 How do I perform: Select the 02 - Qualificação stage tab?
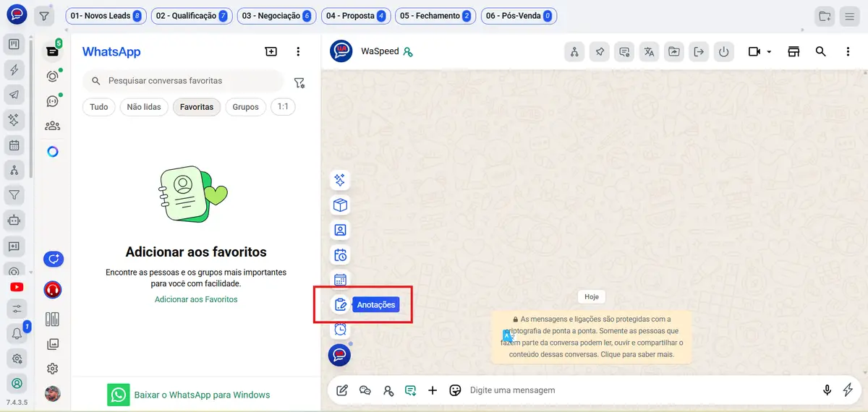coord(191,16)
